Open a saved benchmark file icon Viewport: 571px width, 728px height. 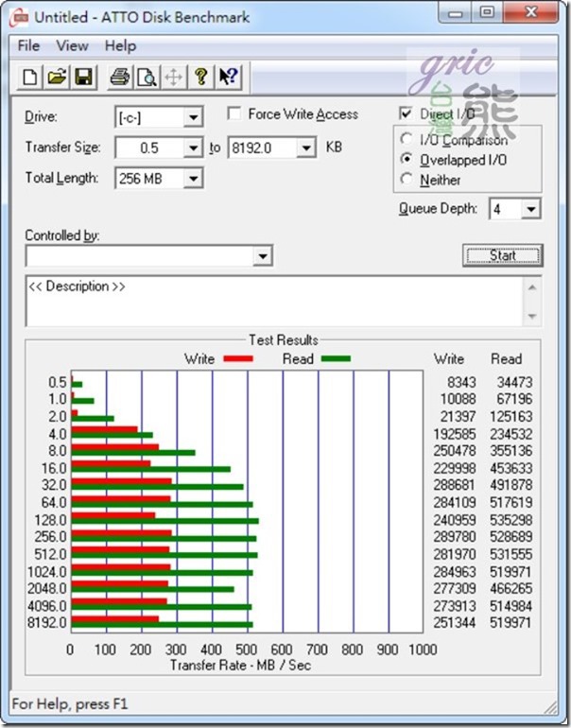point(57,77)
